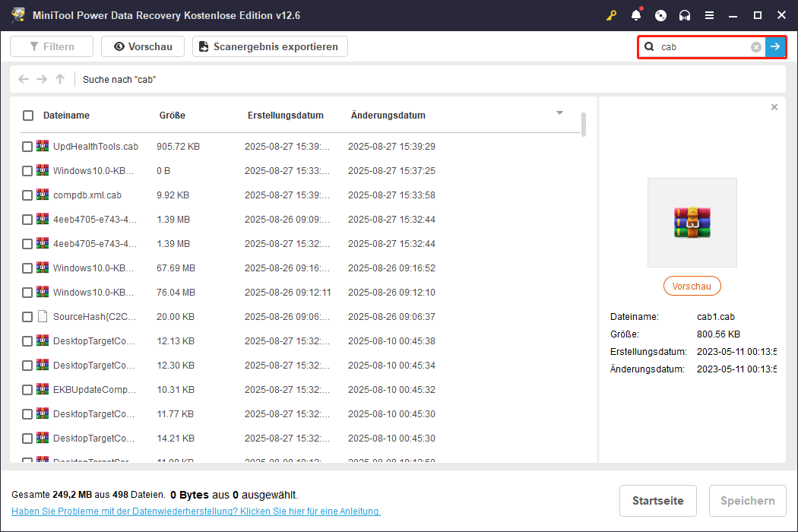This screenshot has width=798, height=532.
Task: Open the hamburger menu icon
Action: tap(709, 16)
